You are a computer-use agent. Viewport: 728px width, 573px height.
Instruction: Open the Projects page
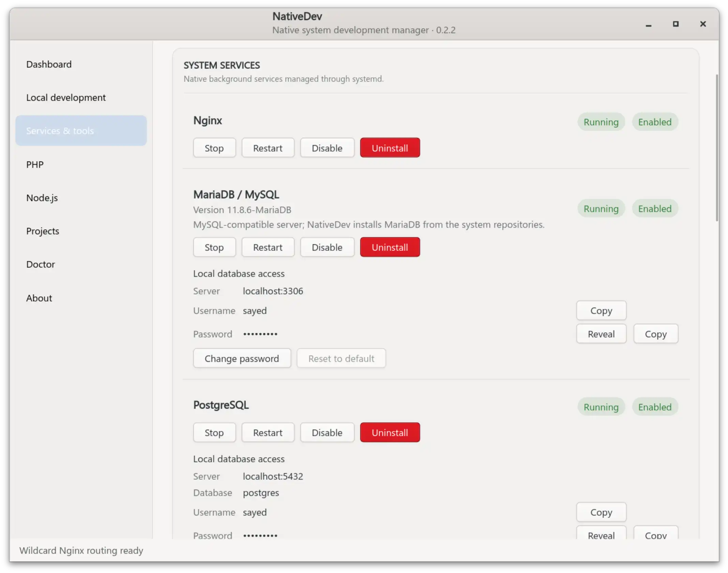[x=81, y=231]
